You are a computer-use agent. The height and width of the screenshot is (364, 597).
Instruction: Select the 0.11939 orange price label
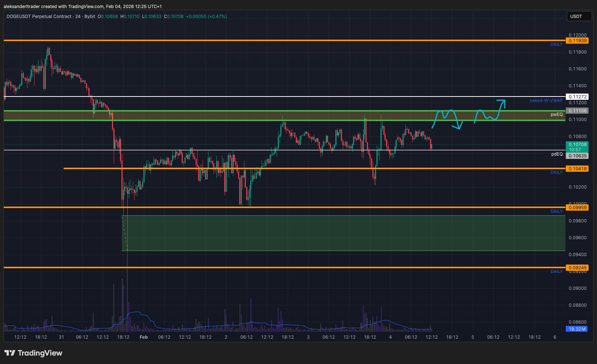click(577, 41)
